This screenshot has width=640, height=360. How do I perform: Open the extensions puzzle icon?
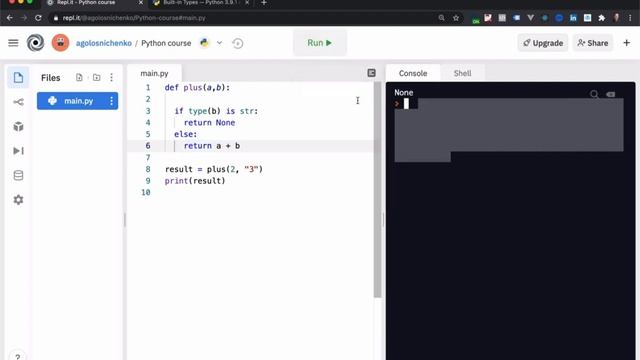[602, 18]
